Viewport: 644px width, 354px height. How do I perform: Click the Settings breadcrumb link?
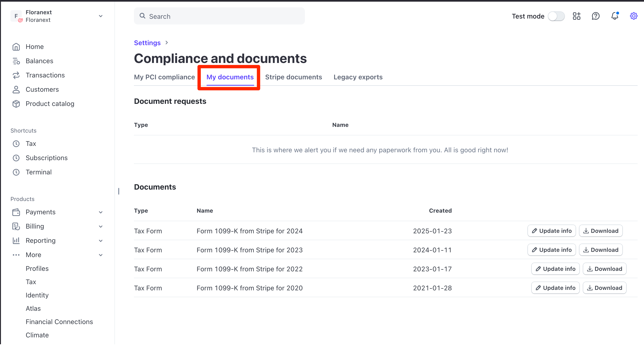pyautogui.click(x=147, y=43)
